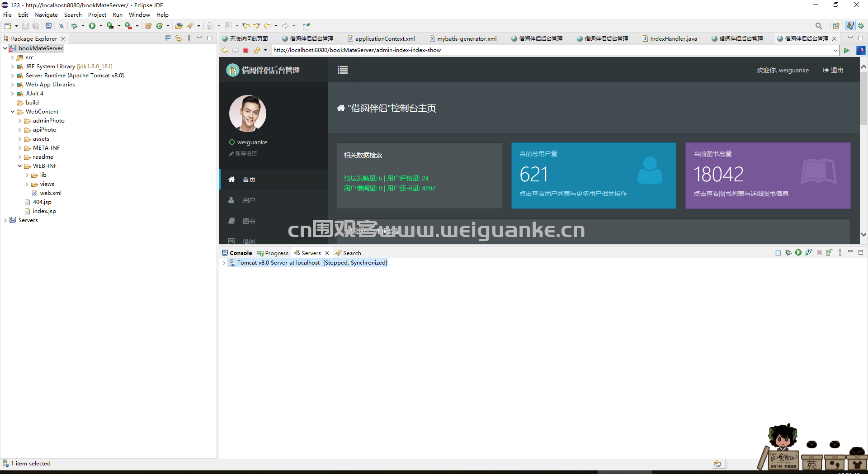
Task: Open the File menu
Action: coord(8,14)
